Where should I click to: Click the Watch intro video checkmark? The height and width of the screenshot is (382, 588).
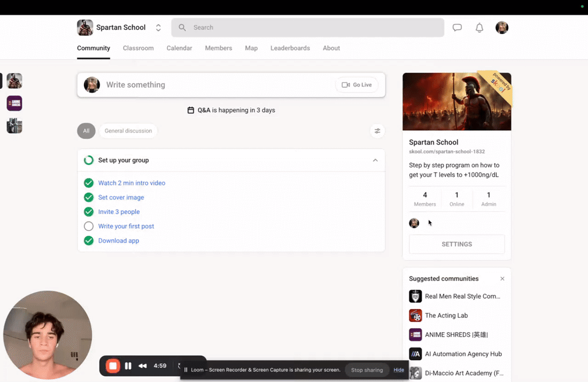[x=88, y=183]
